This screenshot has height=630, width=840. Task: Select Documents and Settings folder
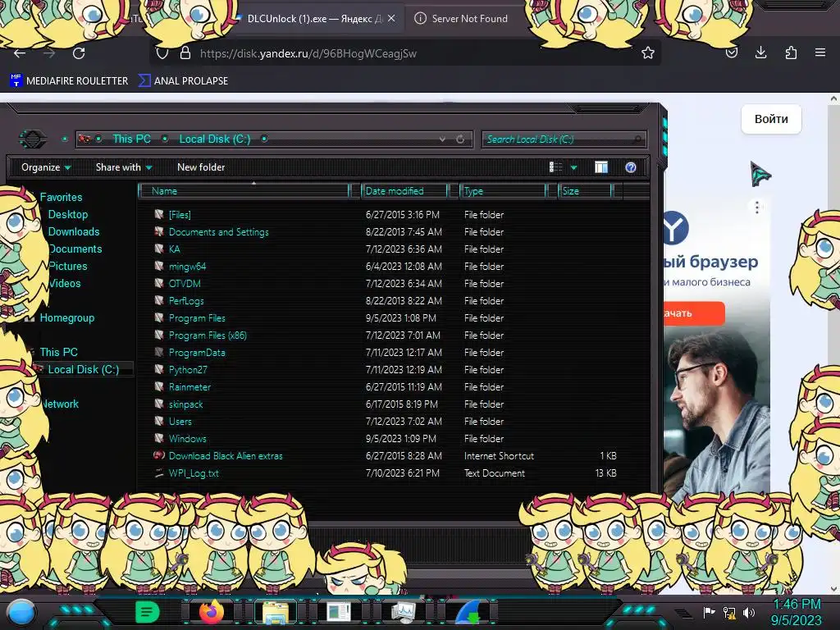(x=218, y=232)
